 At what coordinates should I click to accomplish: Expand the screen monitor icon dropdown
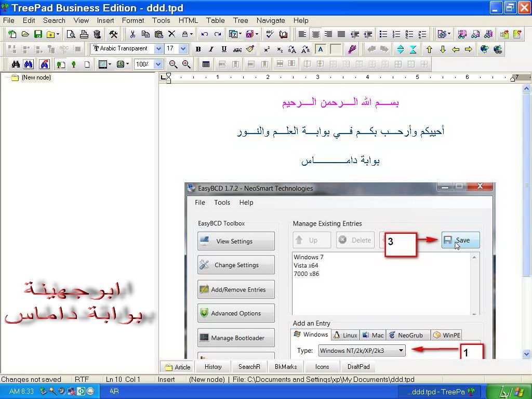click(110, 64)
